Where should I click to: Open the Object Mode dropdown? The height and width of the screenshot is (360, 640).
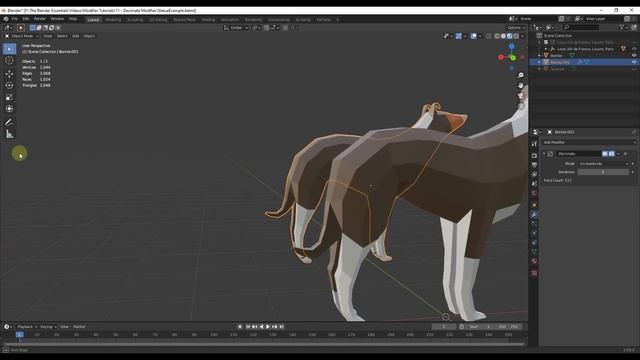[x=21, y=36]
